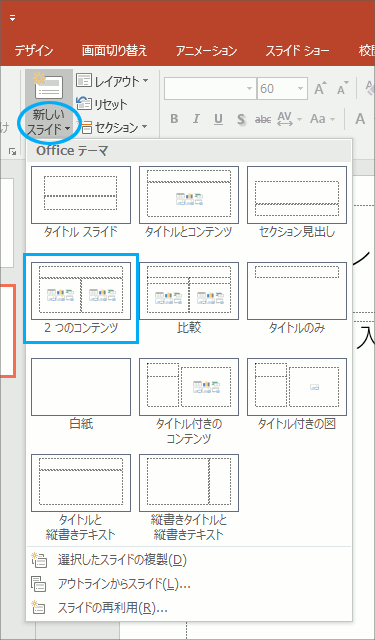Choose 選択したスライドの複製(D)

pyautogui.click(x=189, y=560)
